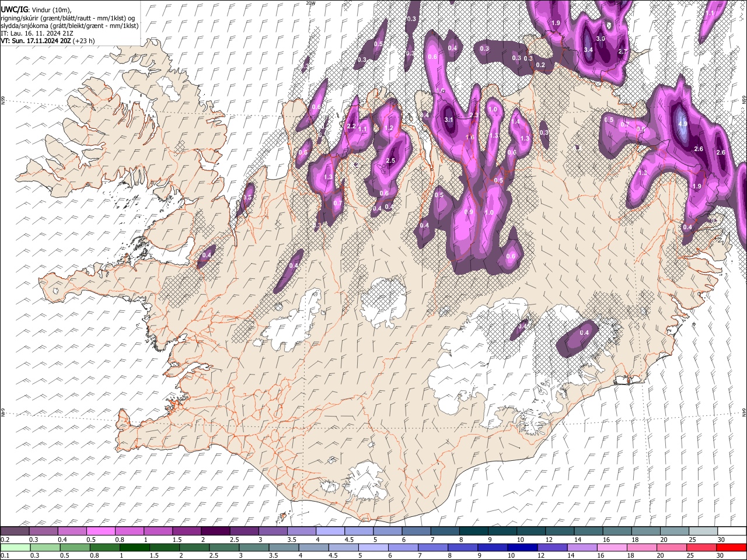Click the white snow legend swatch labeled 30
This screenshot has height=560, width=747.
(x=732, y=531)
